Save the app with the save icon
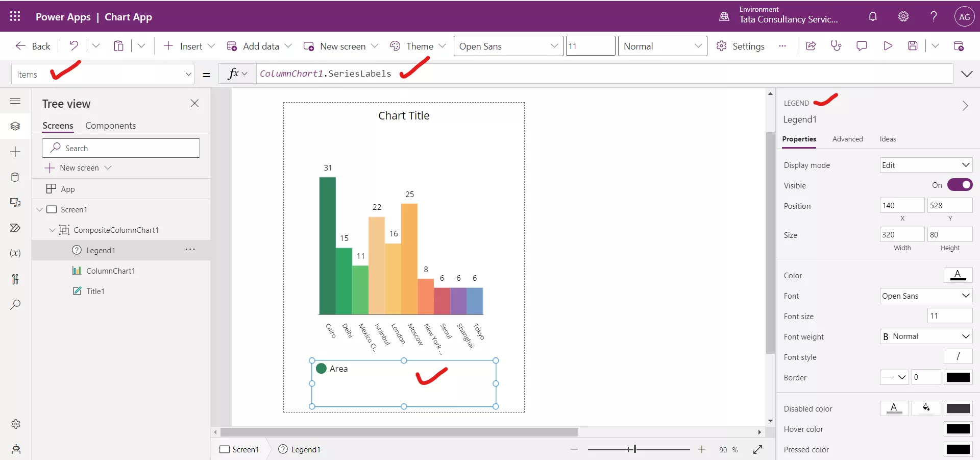This screenshot has height=460, width=980. (913, 46)
